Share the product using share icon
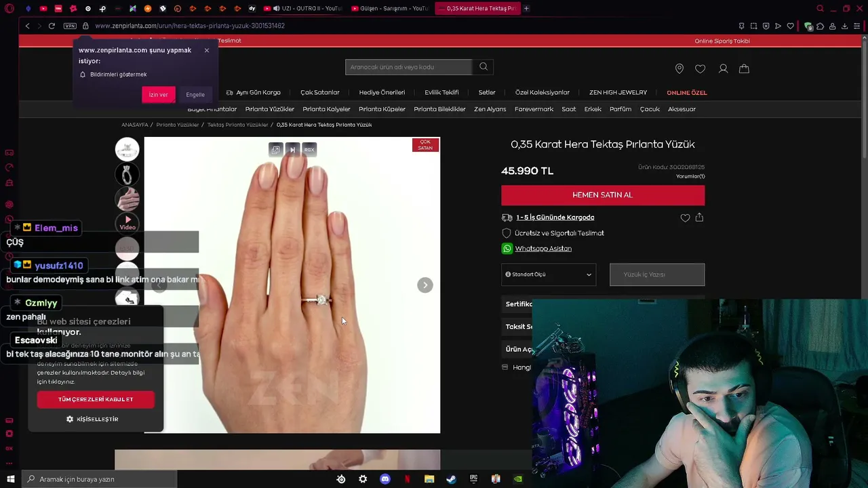 pyautogui.click(x=699, y=218)
